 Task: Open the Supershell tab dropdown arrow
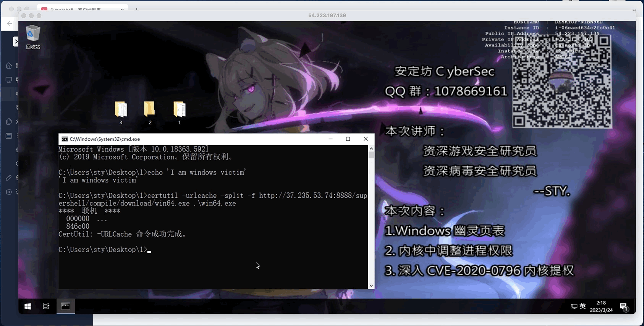[x=122, y=10]
